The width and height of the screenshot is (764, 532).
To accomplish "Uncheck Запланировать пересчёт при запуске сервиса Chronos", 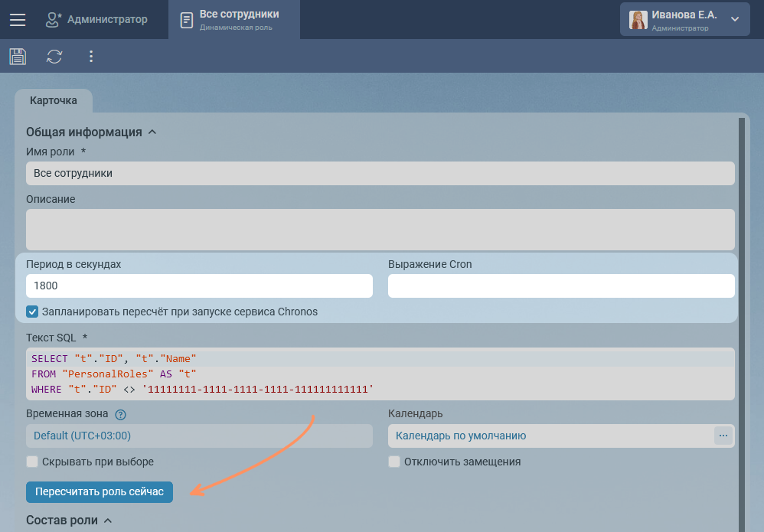I will point(32,312).
